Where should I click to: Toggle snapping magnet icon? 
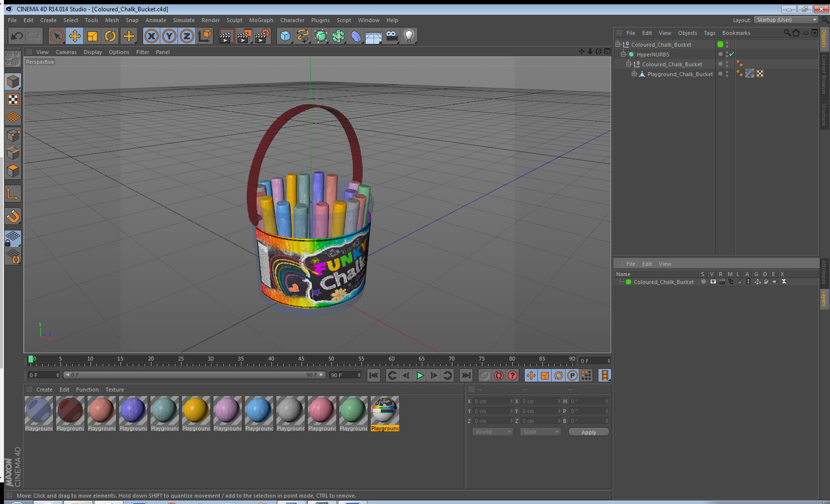[13, 216]
